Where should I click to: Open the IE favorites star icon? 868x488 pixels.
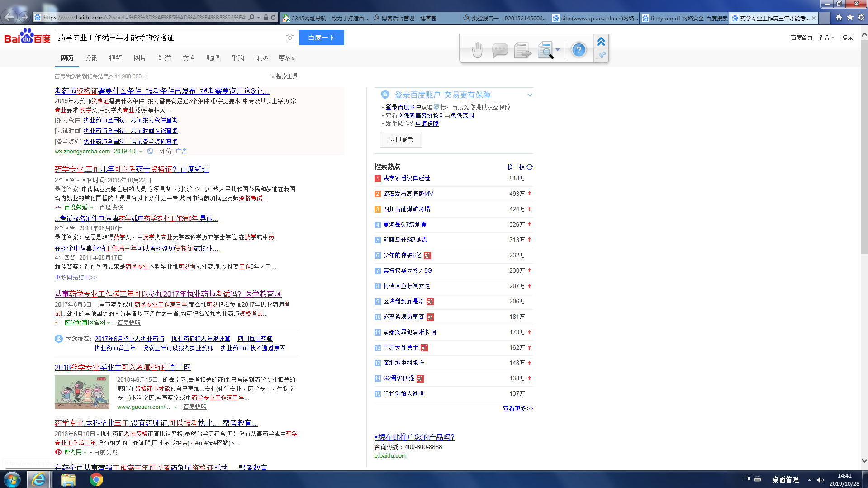850,18
